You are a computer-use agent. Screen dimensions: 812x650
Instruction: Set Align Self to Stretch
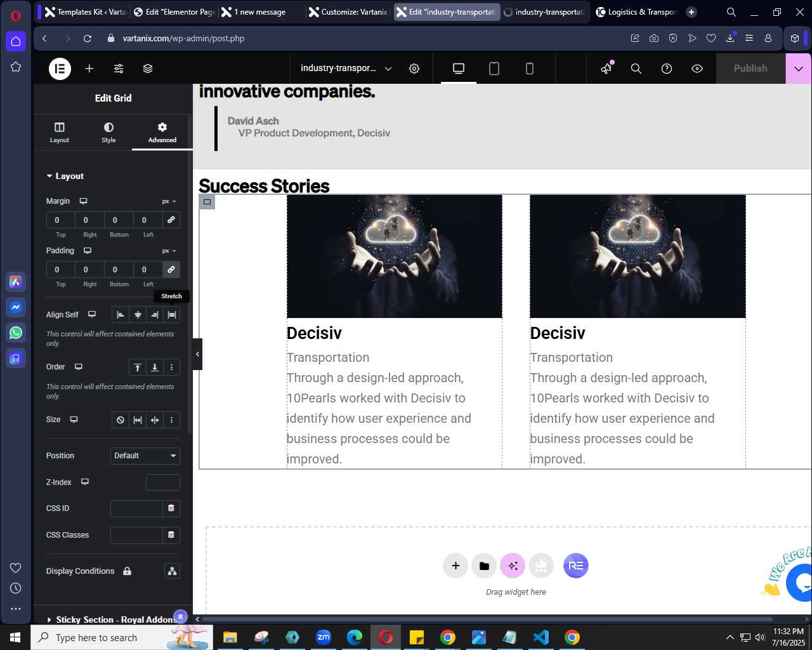coord(172,315)
